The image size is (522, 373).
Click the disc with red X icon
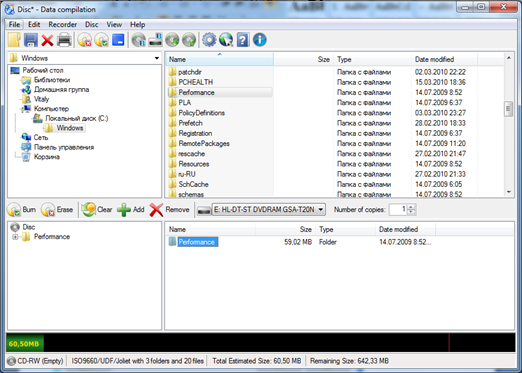(85, 40)
